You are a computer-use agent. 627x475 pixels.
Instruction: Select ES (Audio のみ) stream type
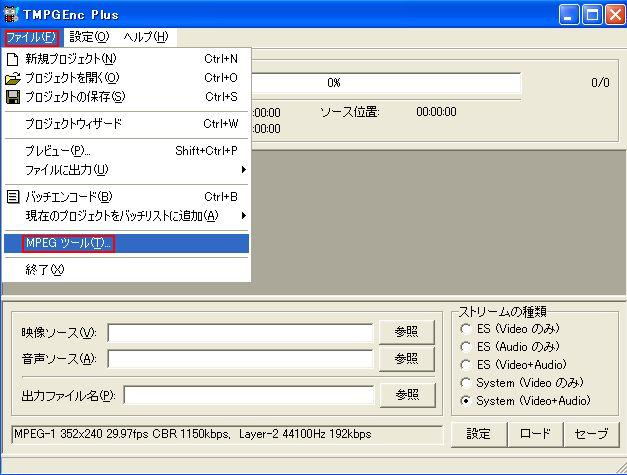click(465, 347)
